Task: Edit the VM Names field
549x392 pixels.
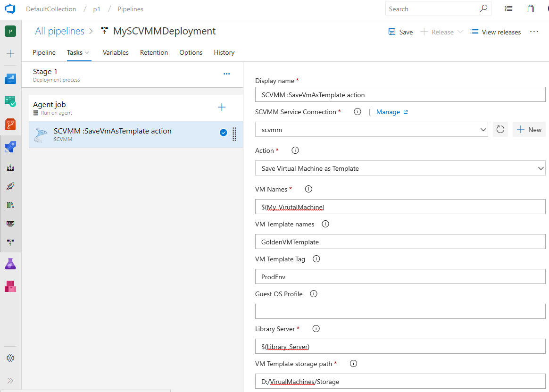Action: click(400, 207)
